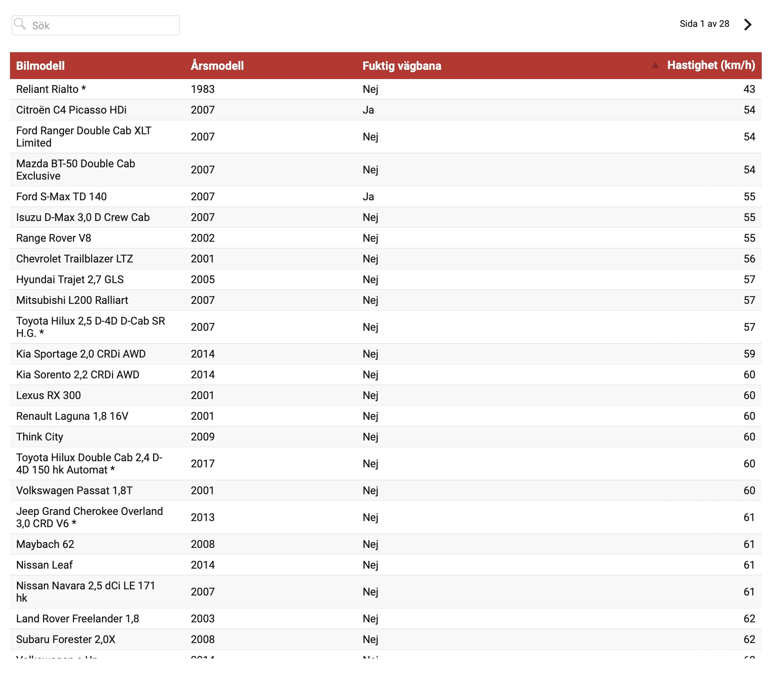Click Kia Sportage 2,0 CRDi AWD
The image size is (784, 673).
click(x=81, y=354)
